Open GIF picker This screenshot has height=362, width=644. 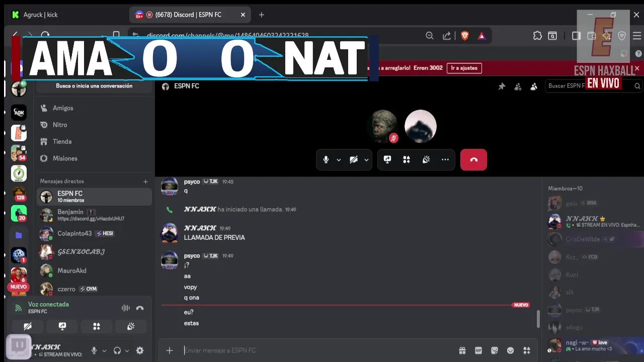pyautogui.click(x=478, y=350)
